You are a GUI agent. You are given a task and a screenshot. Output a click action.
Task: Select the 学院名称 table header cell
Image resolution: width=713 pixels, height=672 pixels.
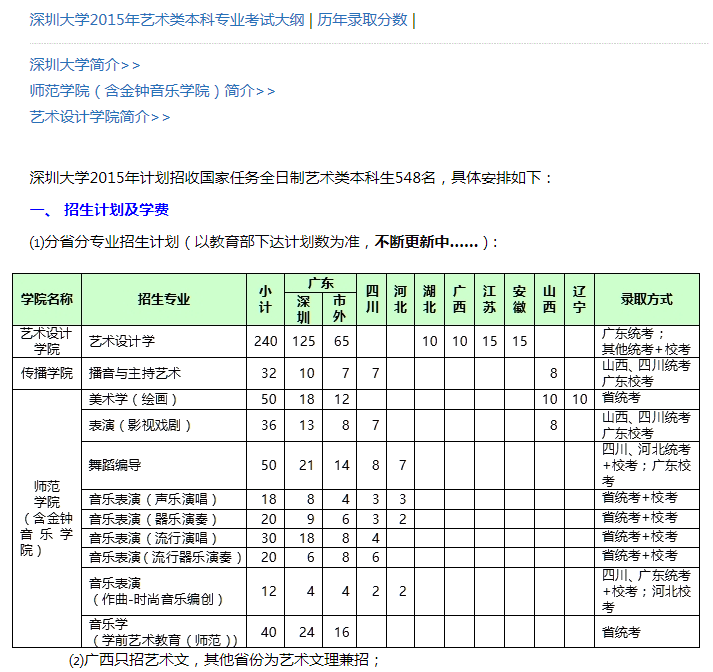pos(47,299)
